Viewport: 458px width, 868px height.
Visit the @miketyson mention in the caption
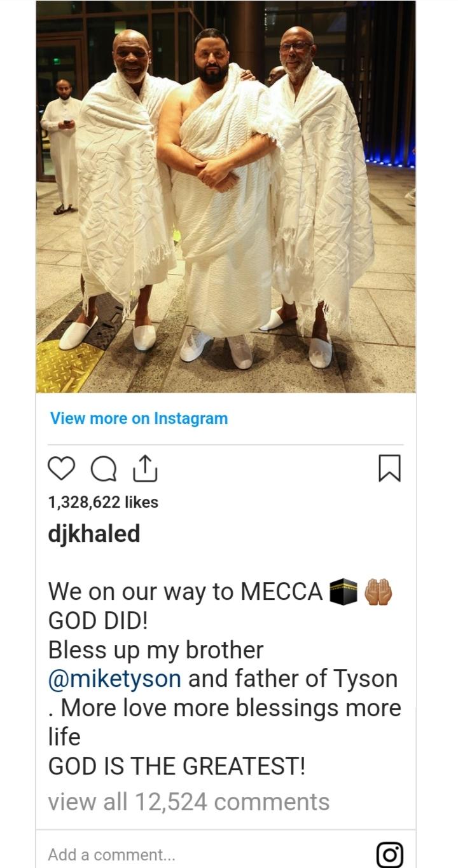coord(114,679)
